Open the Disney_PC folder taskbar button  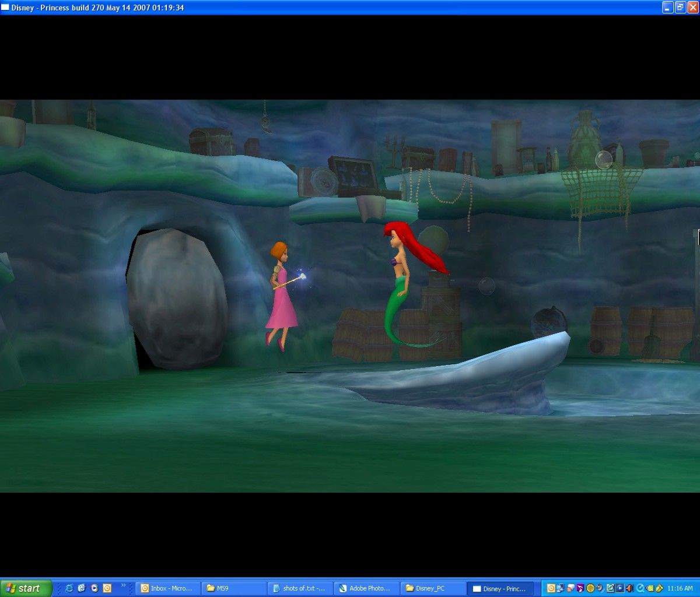[x=434, y=589]
